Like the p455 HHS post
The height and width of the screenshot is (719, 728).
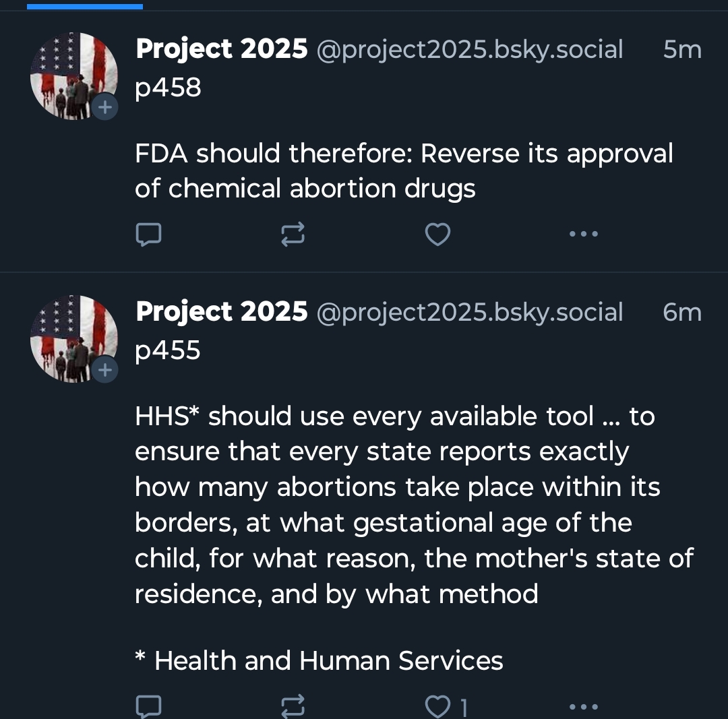click(x=439, y=706)
